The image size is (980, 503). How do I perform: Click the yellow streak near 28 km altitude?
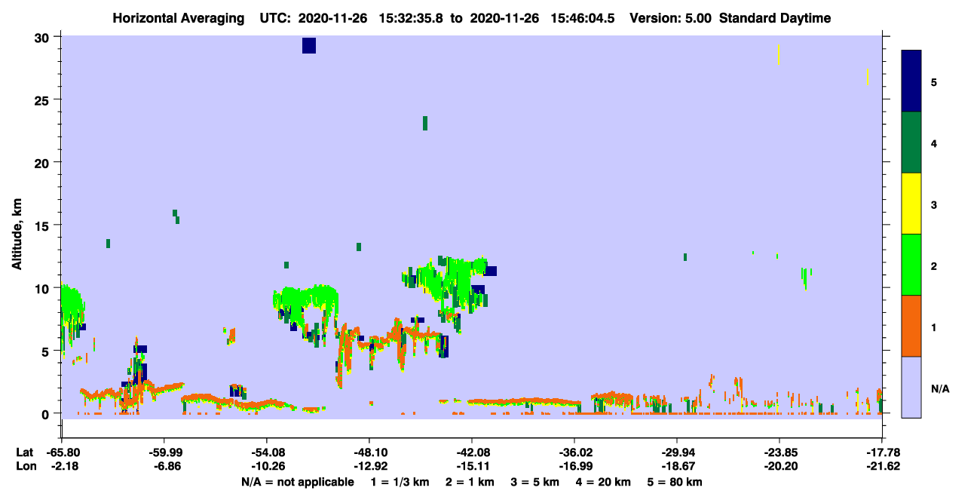(778, 54)
